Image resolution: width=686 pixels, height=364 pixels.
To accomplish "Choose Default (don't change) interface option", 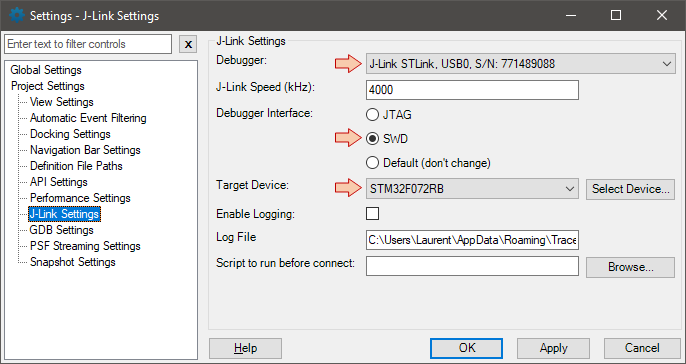I will 372,163.
